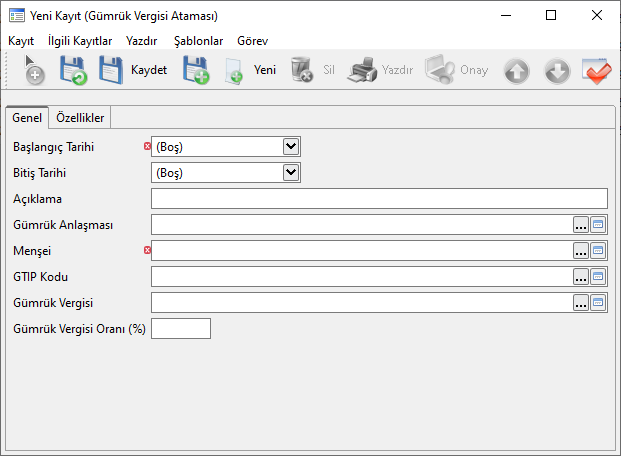Click the Gümrük Vergisi Oranı (%) field
Image resolution: width=621 pixels, height=456 pixels.
[181, 328]
